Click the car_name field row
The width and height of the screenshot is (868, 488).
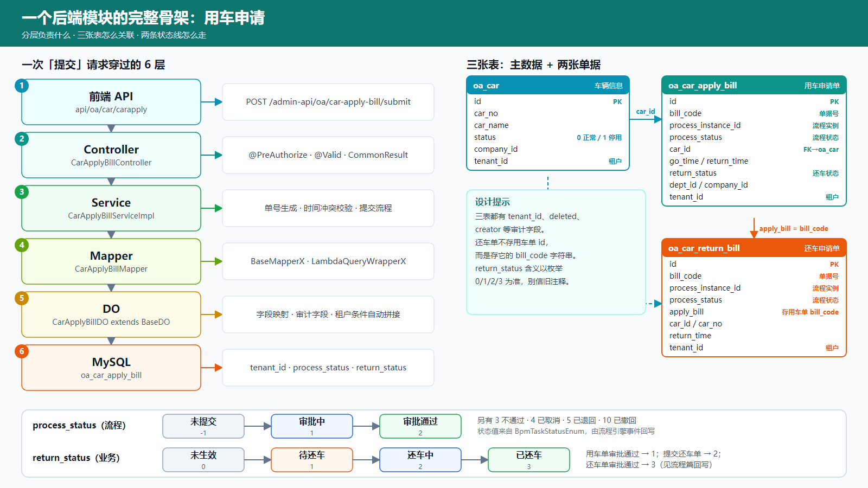pos(548,125)
